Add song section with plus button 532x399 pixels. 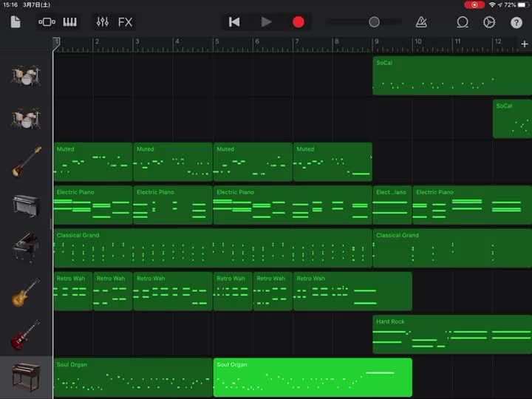click(524, 44)
